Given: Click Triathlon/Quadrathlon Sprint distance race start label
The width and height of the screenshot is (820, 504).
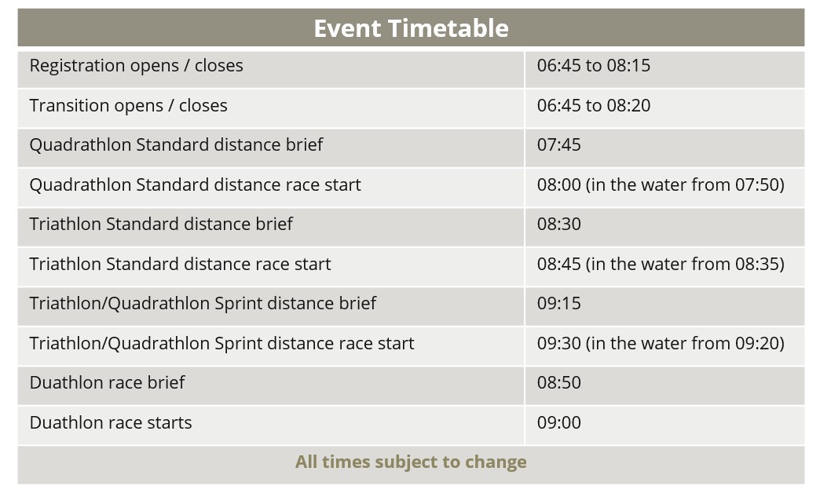Looking at the screenshot, I should coord(221,344).
